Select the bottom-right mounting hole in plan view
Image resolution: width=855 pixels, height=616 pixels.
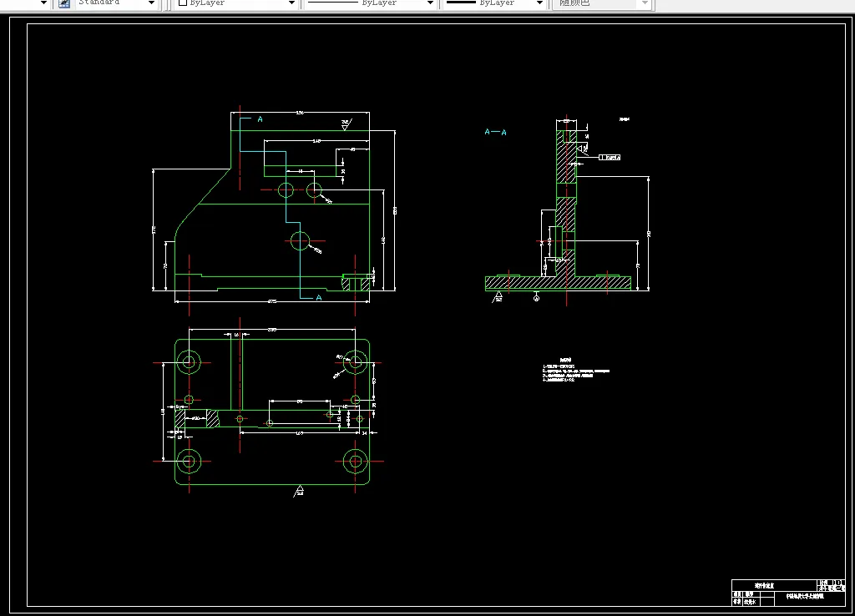coord(355,462)
